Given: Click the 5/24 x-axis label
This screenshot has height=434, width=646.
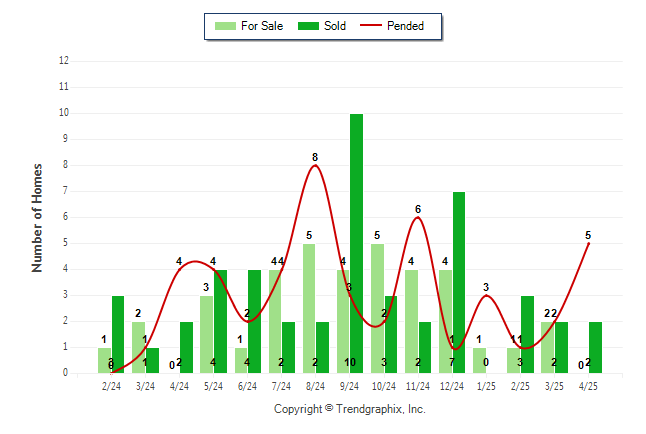Looking at the screenshot, I should pyautogui.click(x=213, y=386).
